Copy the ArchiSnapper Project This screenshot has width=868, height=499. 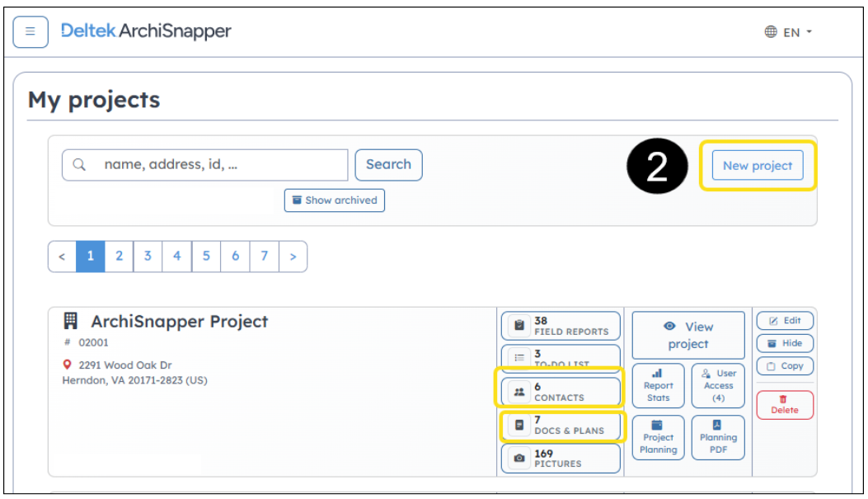click(785, 366)
